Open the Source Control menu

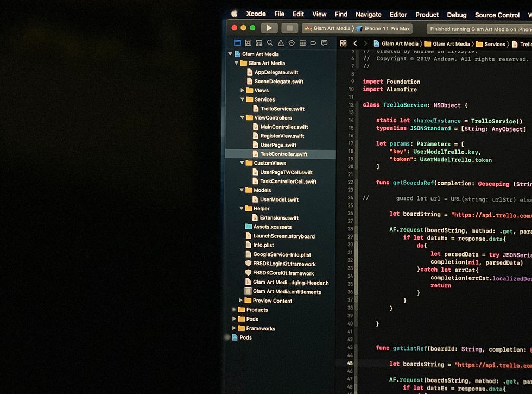(497, 15)
